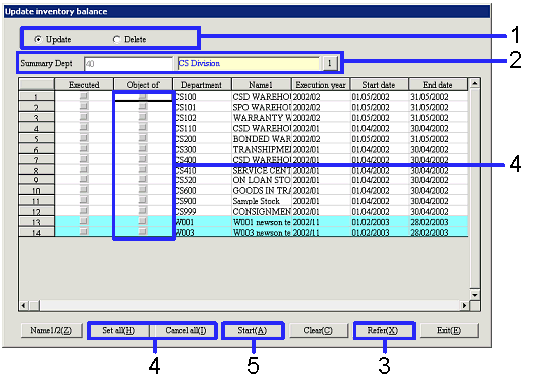Click the Refer(X) button
This screenshot has height=383, width=542.
(383, 330)
